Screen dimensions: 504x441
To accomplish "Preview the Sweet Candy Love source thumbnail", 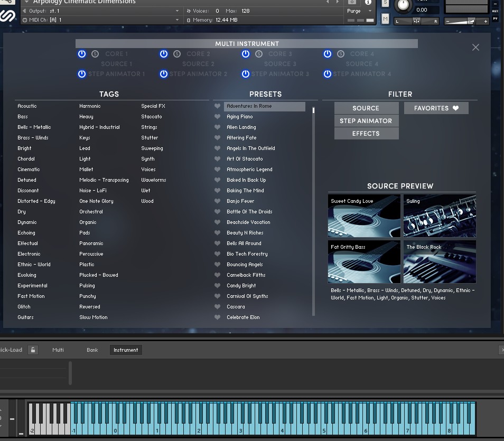I will tap(364, 216).
